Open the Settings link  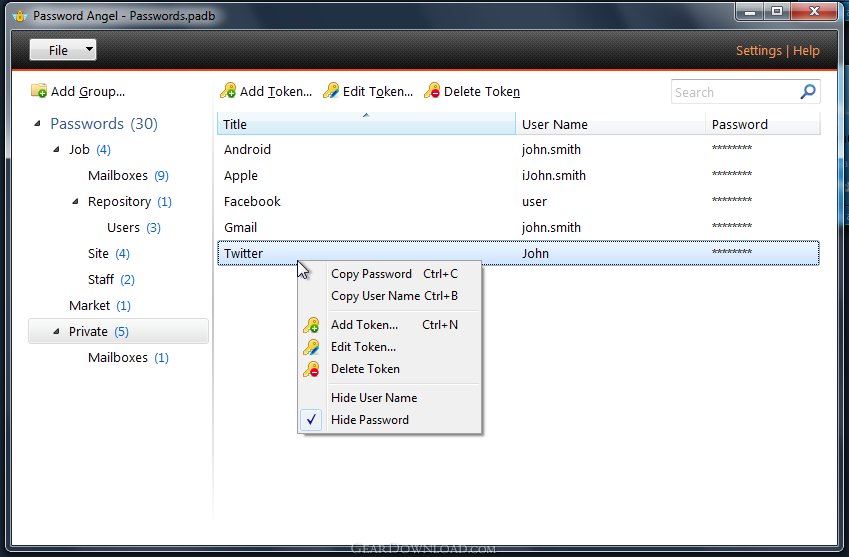coord(758,51)
